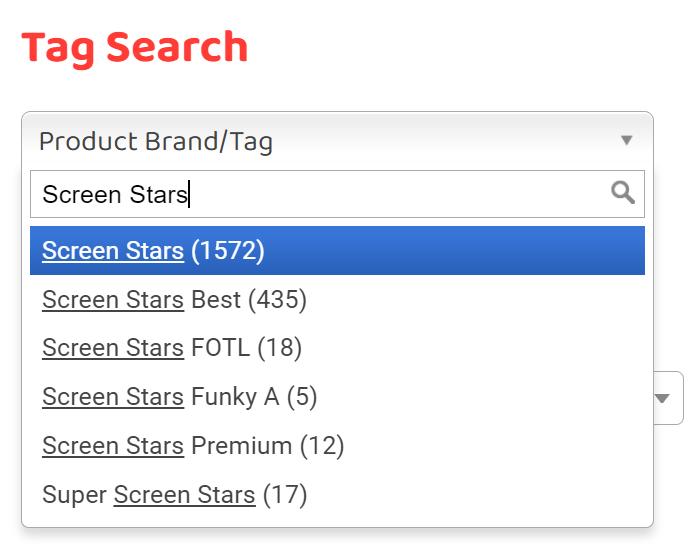Open the partially hidden dropdown on the right

663,398
